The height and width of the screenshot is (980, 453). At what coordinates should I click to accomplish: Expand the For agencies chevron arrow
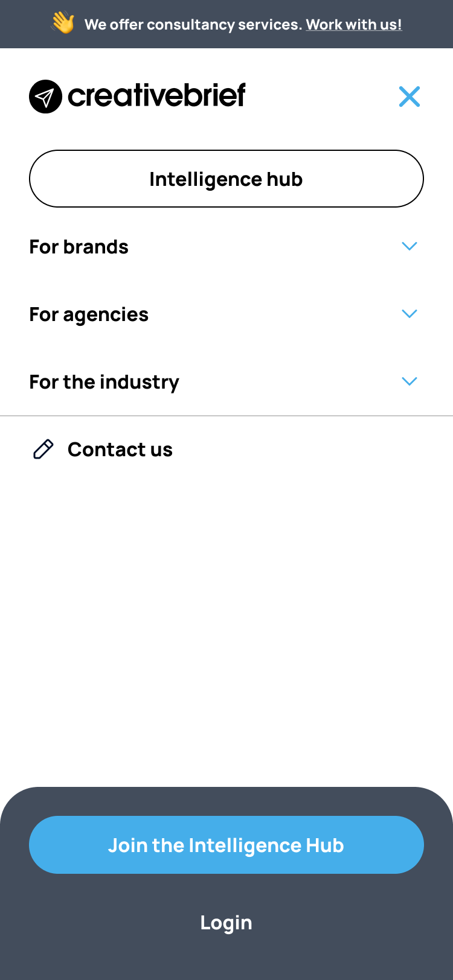pos(410,314)
